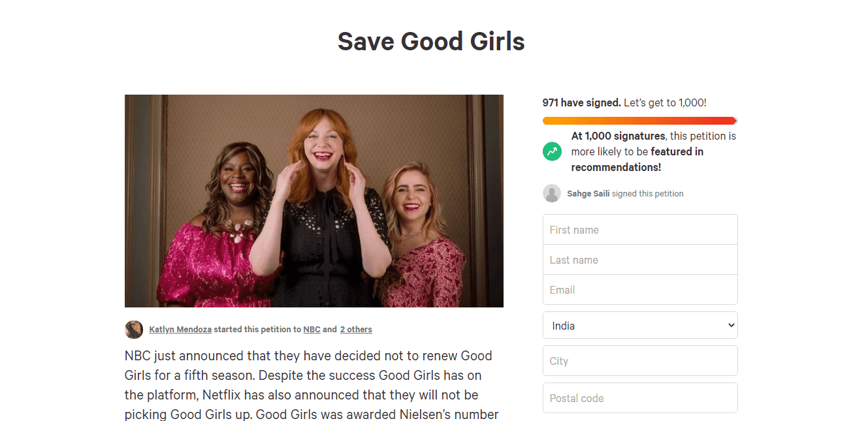
Task: Click Sahge Saili's grey avatar icon
Action: pyautogui.click(x=552, y=193)
